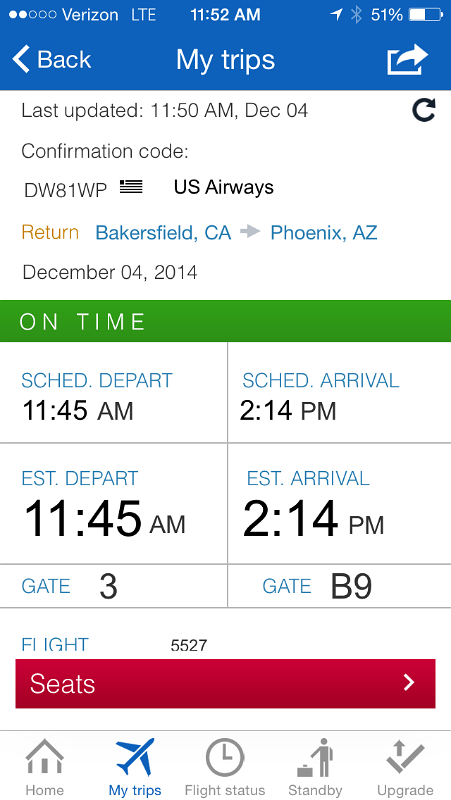Go Back to previous screen
Image resolution: width=451 pixels, height=800 pixels.
[x=52, y=59]
